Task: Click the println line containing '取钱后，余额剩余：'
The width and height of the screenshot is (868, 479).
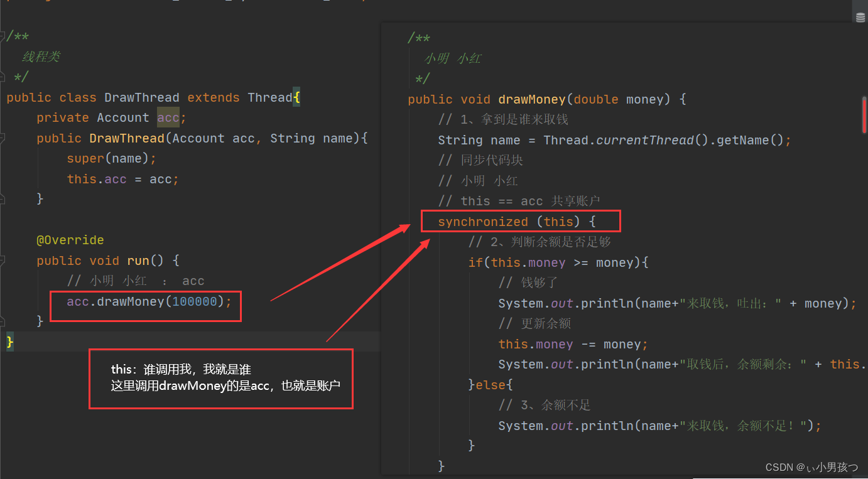Action: (x=683, y=364)
